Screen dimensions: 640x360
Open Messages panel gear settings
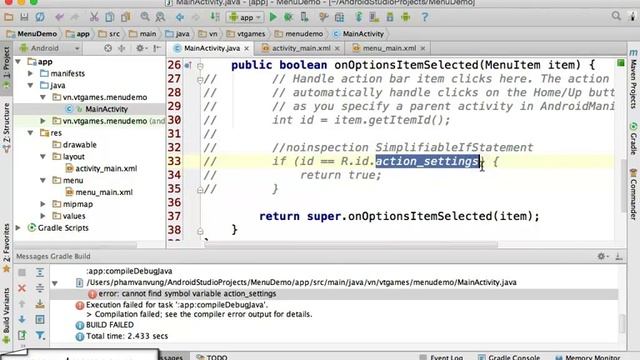click(x=602, y=256)
